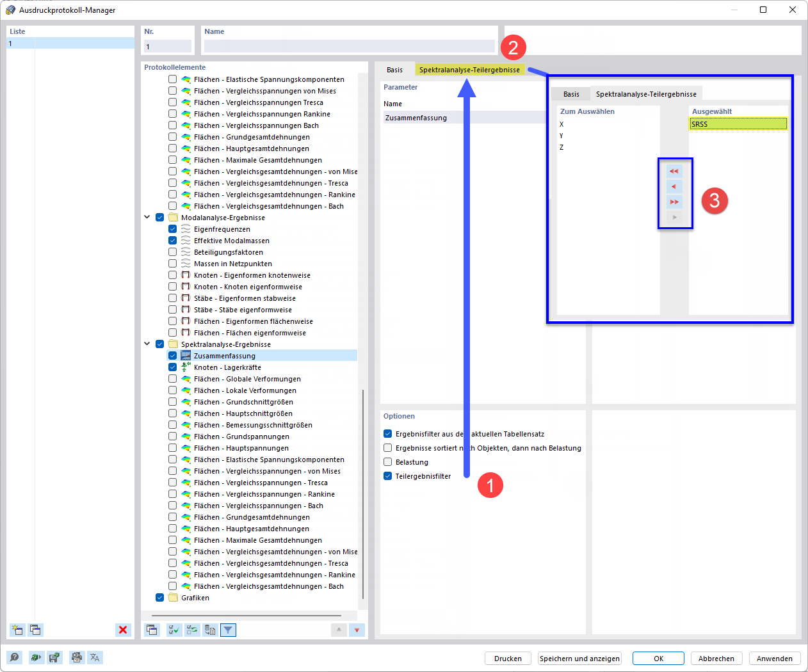
Task: Click the gray single right arrow in the inset
Action: click(674, 217)
